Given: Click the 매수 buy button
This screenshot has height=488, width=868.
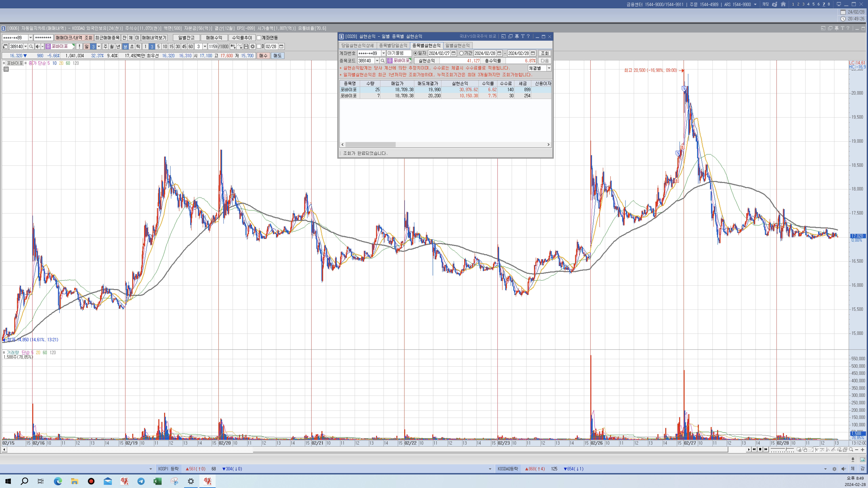Looking at the screenshot, I should (263, 56).
